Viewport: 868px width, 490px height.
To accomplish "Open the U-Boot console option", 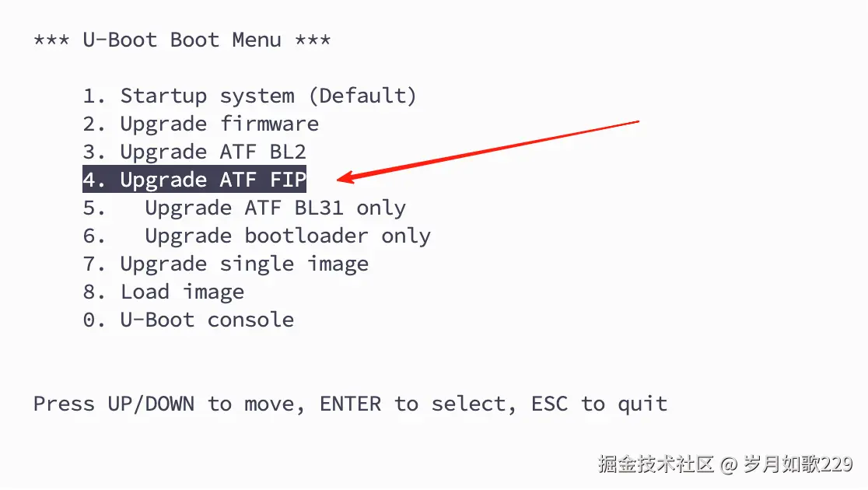I will [188, 320].
